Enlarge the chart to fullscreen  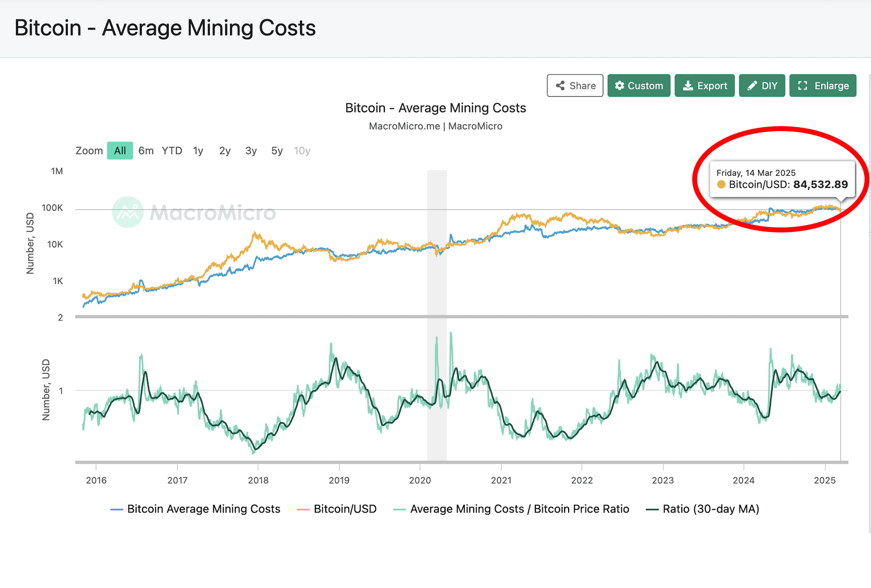point(823,86)
